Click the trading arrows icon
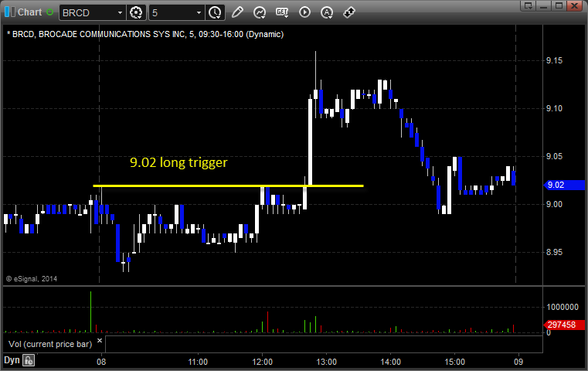 coord(349,12)
